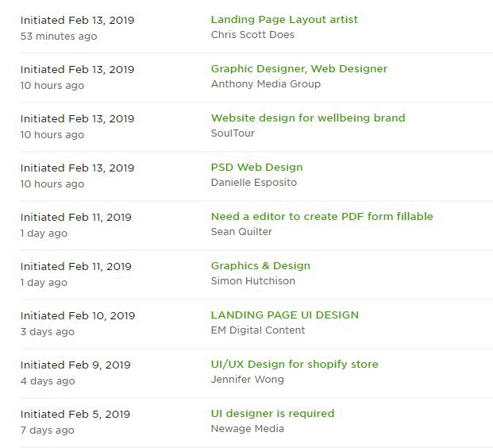Open UI/UX Design for shopify store
This screenshot has width=493, height=448.
coord(295,365)
